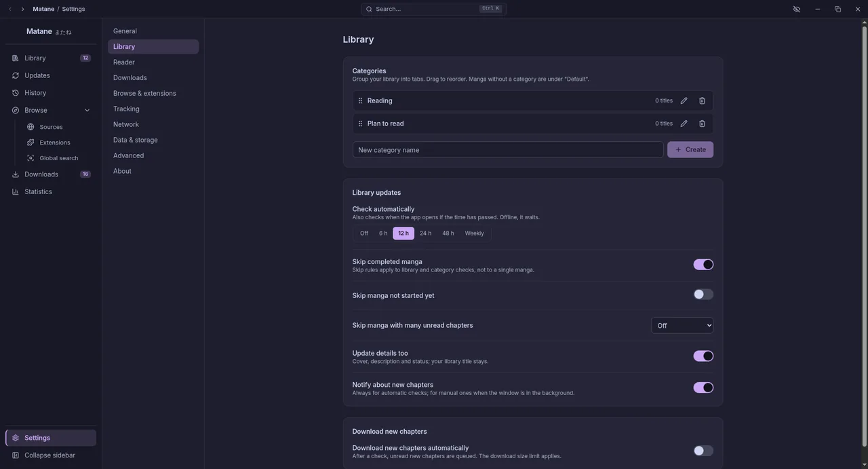The width and height of the screenshot is (868, 469).
Task: Open Skip manga with many unread dropdown
Action: (x=682, y=326)
